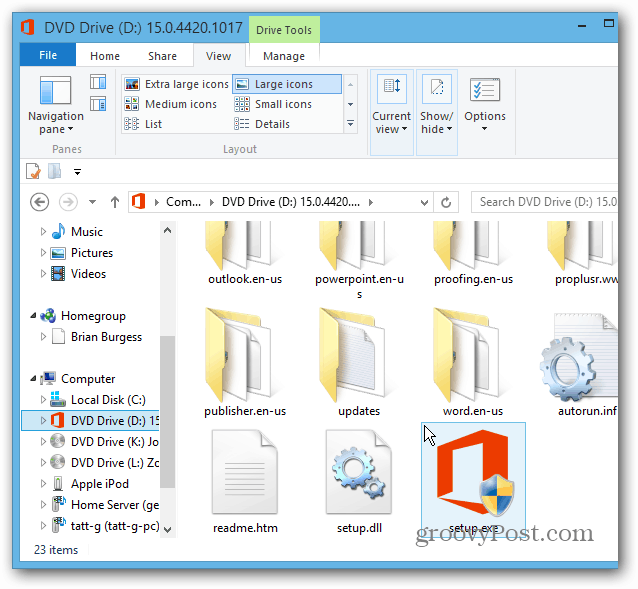
Task: Open address bar history dropdown
Action: point(424,202)
